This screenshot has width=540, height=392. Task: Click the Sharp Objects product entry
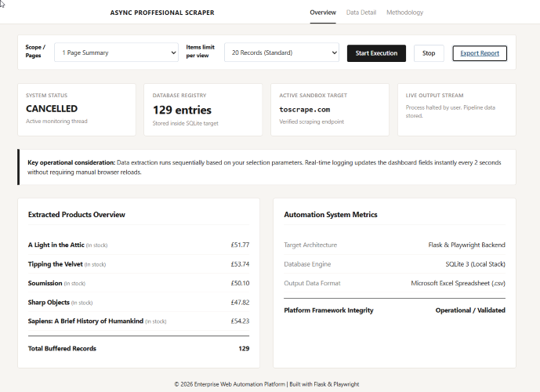point(139,303)
